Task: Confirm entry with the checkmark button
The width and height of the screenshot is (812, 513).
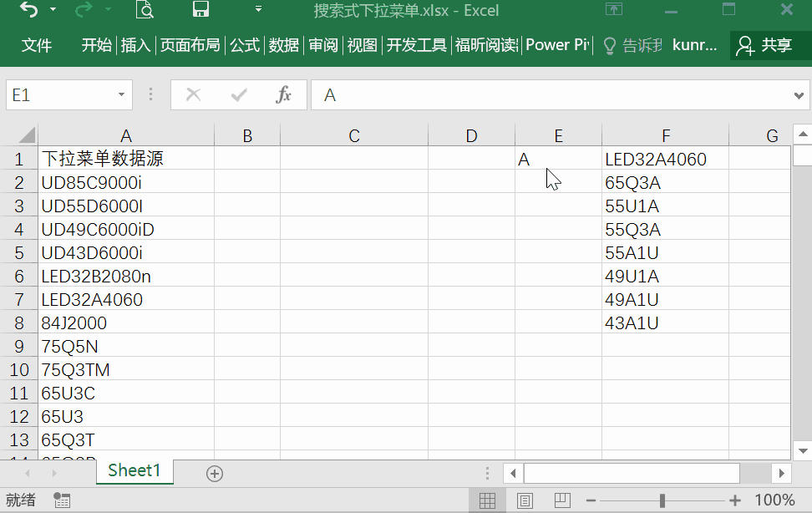Action: coord(239,94)
